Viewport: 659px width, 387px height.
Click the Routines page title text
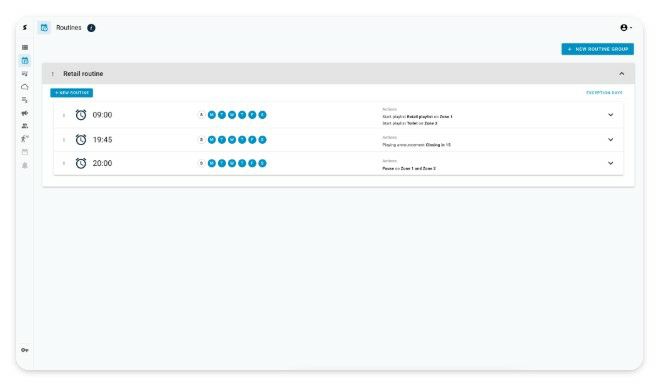point(69,28)
